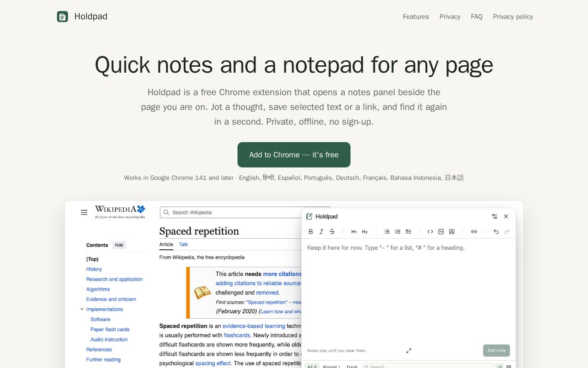Start a bulleted list in Holdpad

coord(387,231)
